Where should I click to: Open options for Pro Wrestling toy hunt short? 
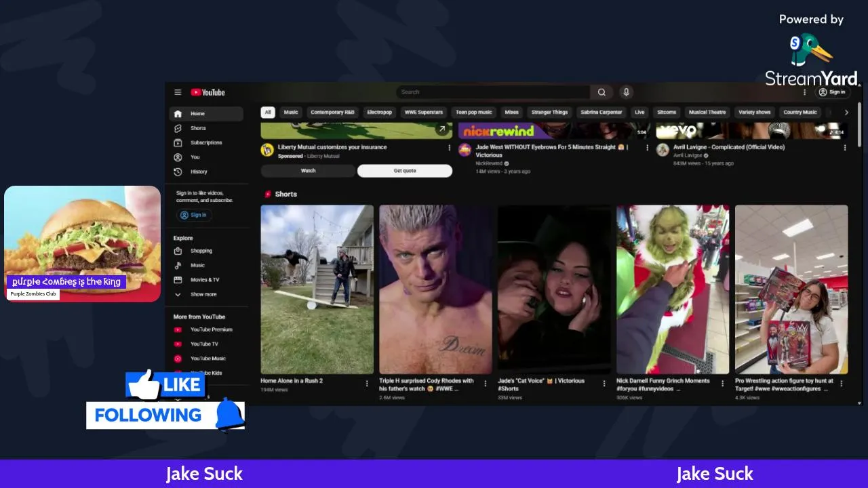pos(842,384)
